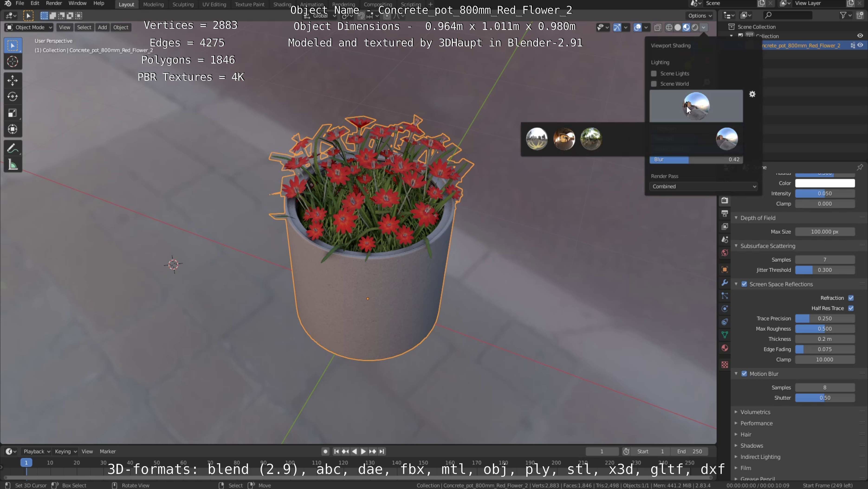
Task: Adjust the Blur slider
Action: tap(696, 160)
